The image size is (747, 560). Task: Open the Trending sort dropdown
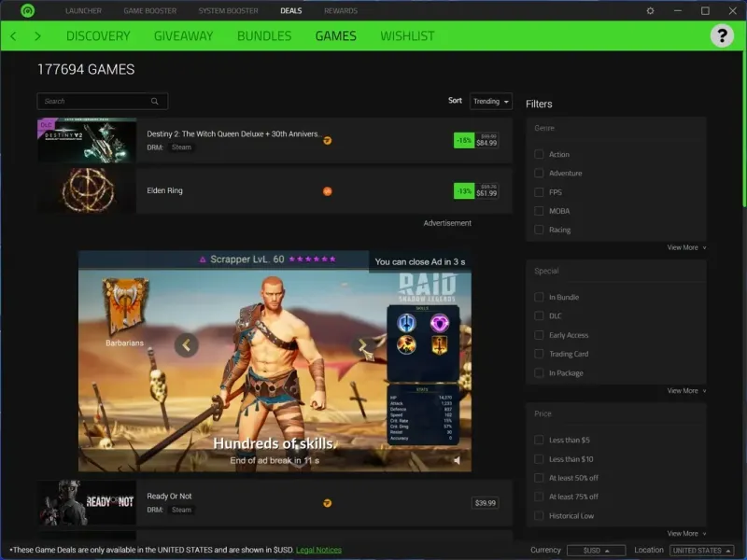[491, 101]
